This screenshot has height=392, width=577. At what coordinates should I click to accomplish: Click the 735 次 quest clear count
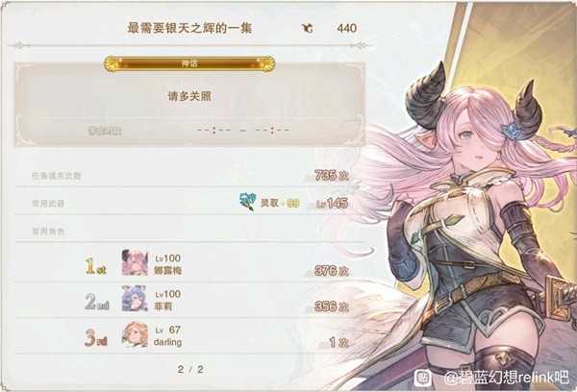pyautogui.click(x=331, y=176)
